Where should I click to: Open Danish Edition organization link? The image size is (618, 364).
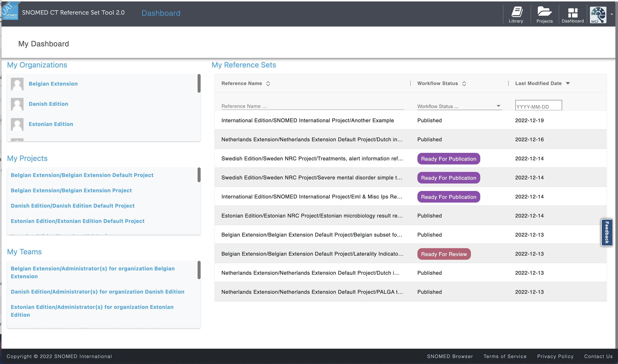48,104
